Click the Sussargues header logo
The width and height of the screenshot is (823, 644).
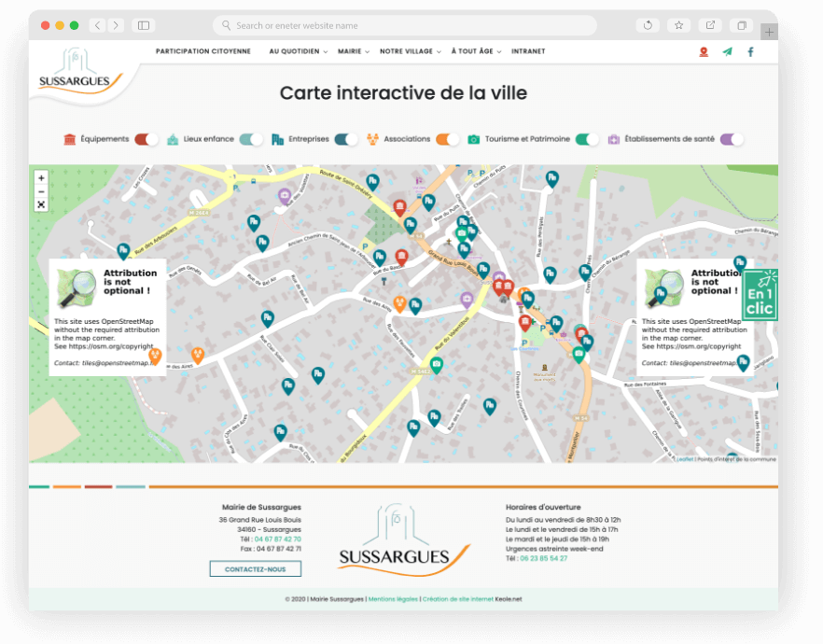(x=80, y=72)
